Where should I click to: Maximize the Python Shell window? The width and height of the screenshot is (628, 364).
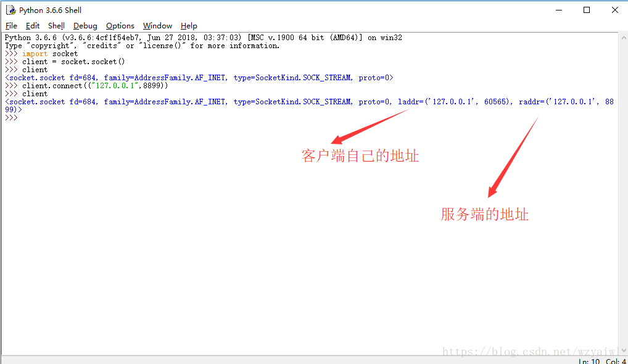click(587, 10)
